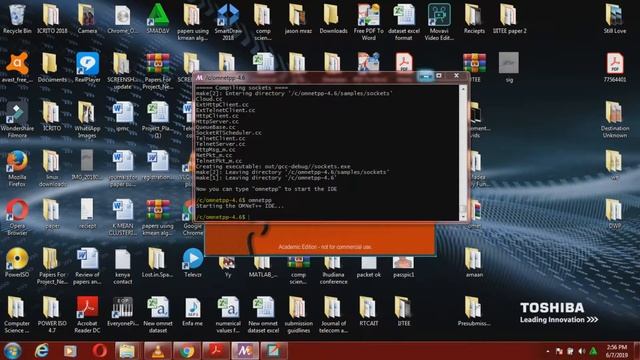Open the passpic1 image
The width and height of the screenshot is (640, 360).
tap(403, 267)
